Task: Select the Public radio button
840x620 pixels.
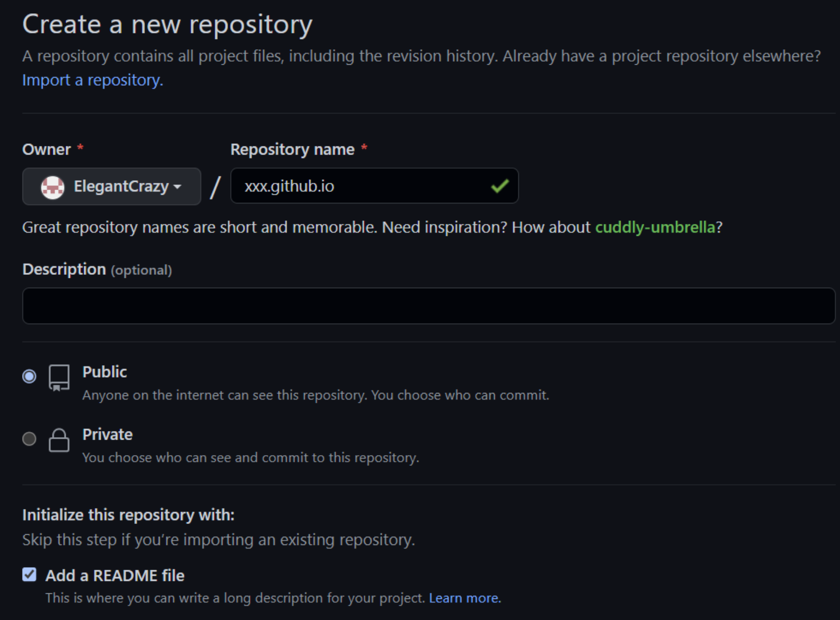Action: click(x=29, y=377)
